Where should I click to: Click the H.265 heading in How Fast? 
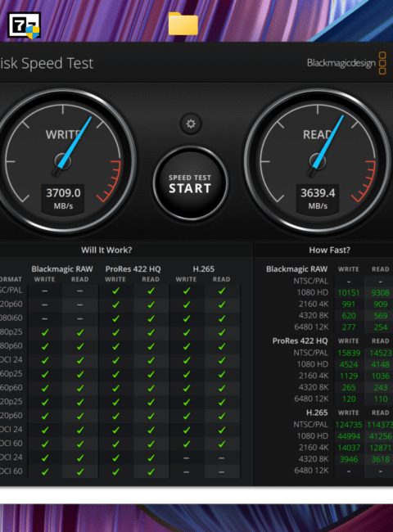(317, 413)
